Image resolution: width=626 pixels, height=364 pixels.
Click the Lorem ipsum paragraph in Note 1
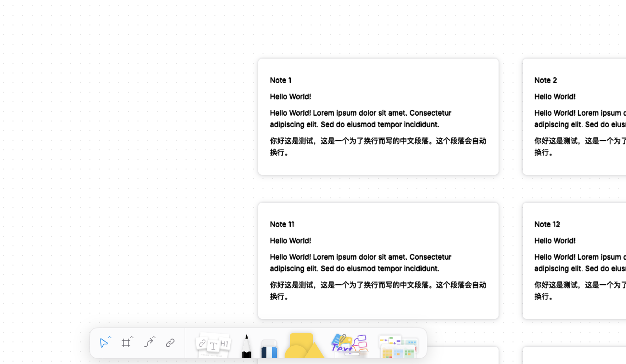[x=360, y=119]
